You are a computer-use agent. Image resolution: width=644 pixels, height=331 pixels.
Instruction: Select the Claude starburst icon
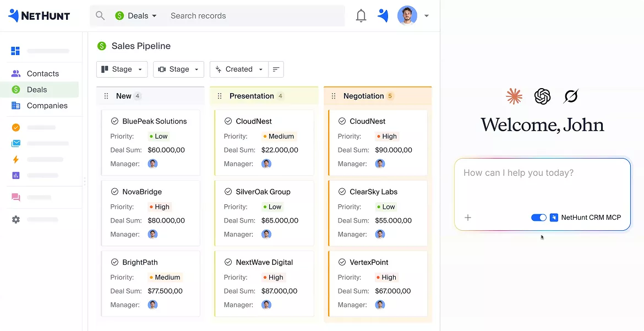click(514, 96)
